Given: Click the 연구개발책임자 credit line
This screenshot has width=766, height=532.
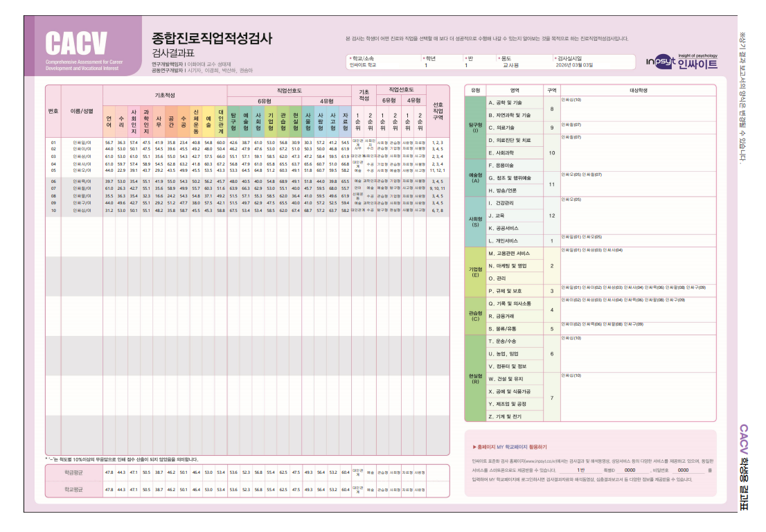Looking at the screenshot, I should [x=191, y=64].
